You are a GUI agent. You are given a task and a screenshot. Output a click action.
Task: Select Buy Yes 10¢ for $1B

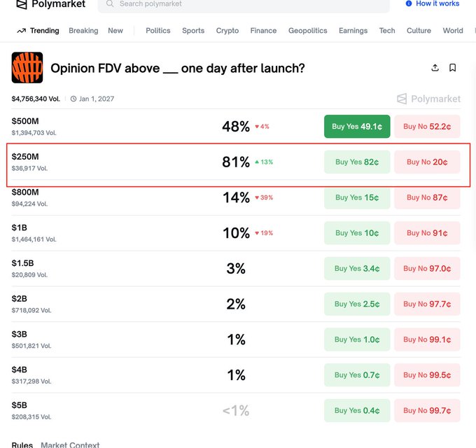[357, 233]
